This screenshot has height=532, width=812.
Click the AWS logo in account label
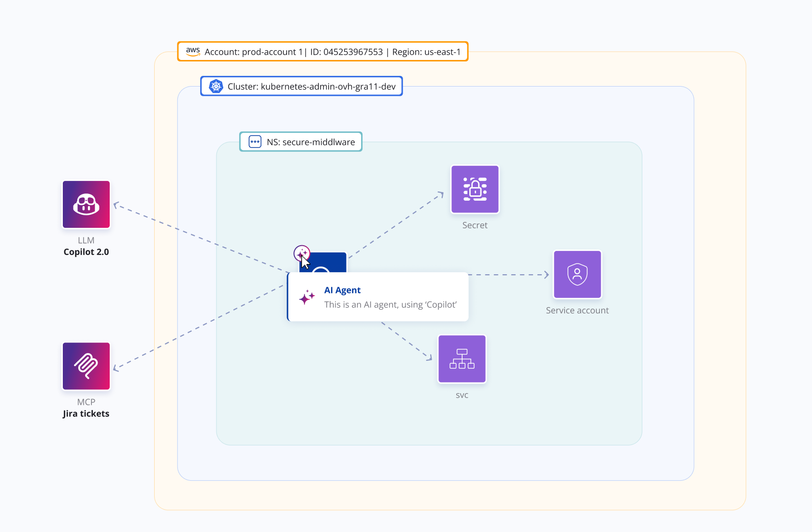pyautogui.click(x=193, y=51)
